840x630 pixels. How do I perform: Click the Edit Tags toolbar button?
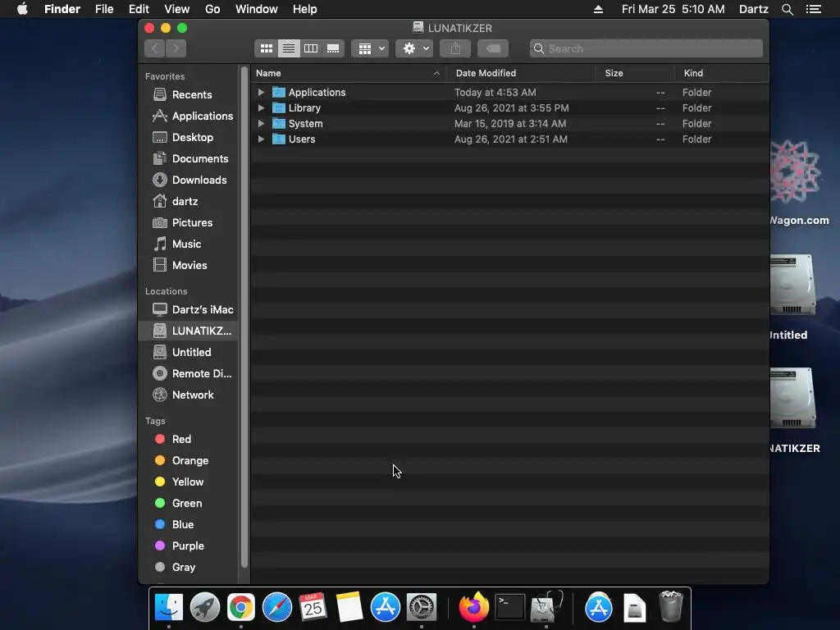point(493,48)
